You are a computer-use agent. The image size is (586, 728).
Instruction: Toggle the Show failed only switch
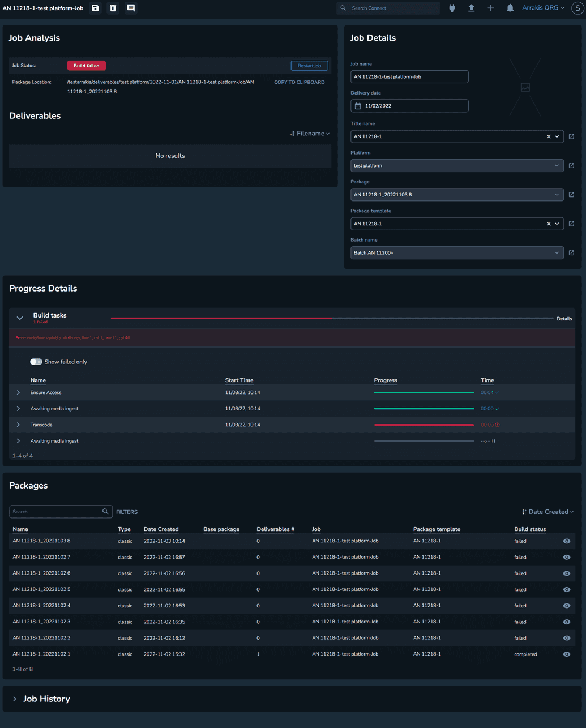tap(36, 362)
